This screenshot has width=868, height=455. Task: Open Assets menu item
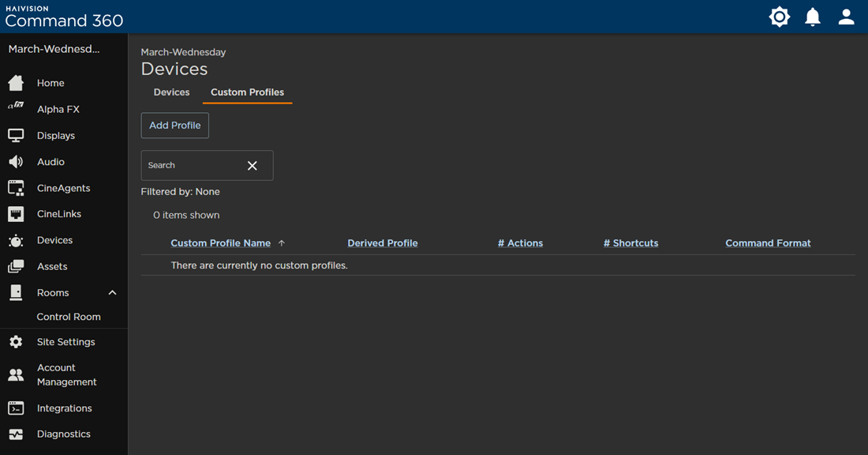[x=52, y=266]
